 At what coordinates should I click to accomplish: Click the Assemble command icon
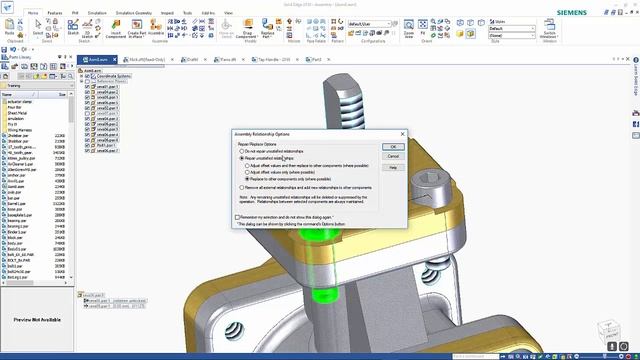coord(156,27)
